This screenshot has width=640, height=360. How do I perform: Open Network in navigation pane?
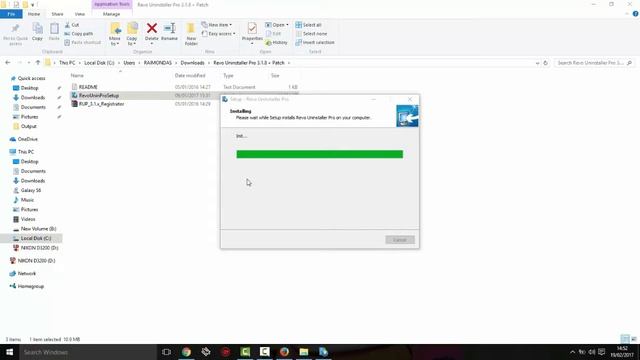tap(27, 273)
